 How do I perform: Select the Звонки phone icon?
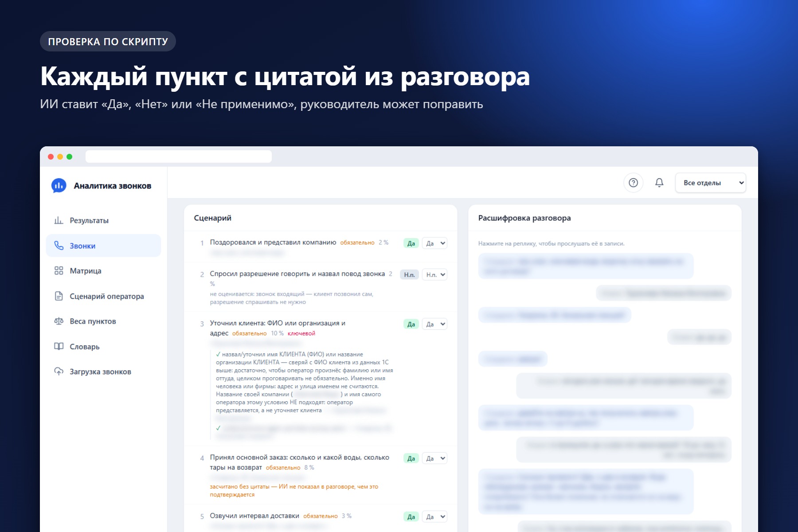point(59,246)
